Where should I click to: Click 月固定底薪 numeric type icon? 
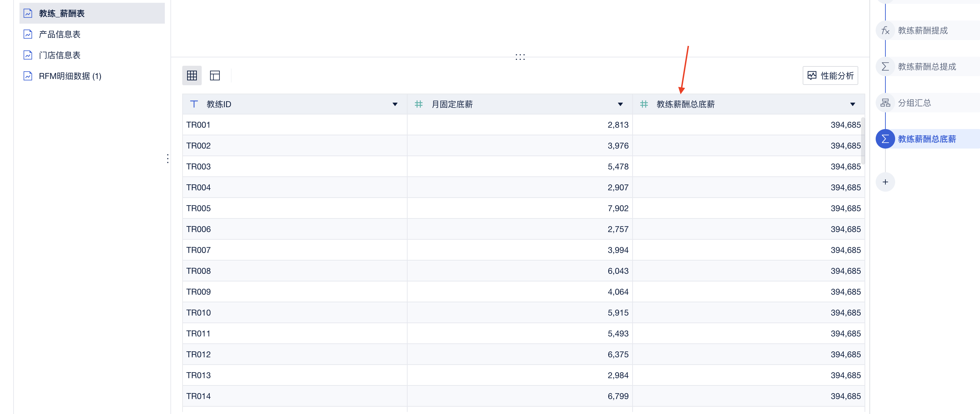[418, 104]
